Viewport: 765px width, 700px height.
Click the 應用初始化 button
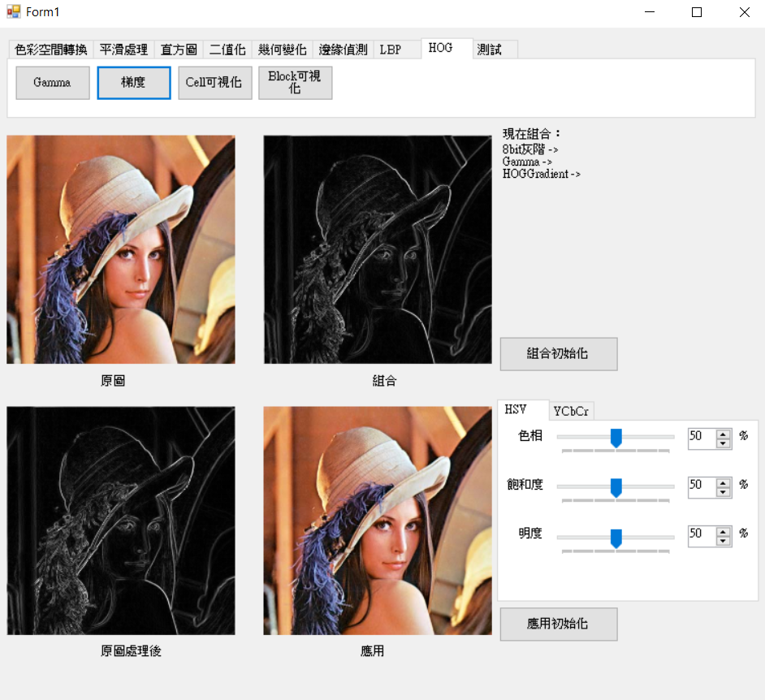(559, 624)
